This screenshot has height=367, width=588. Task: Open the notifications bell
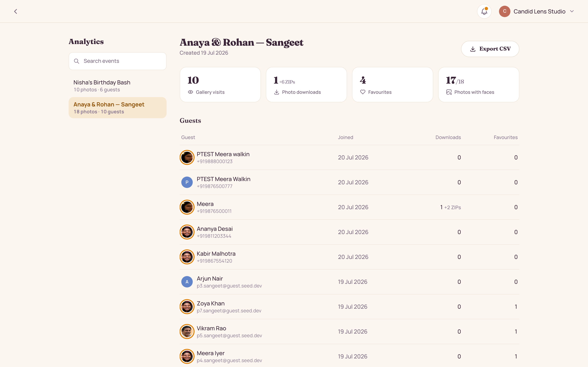[x=484, y=11]
